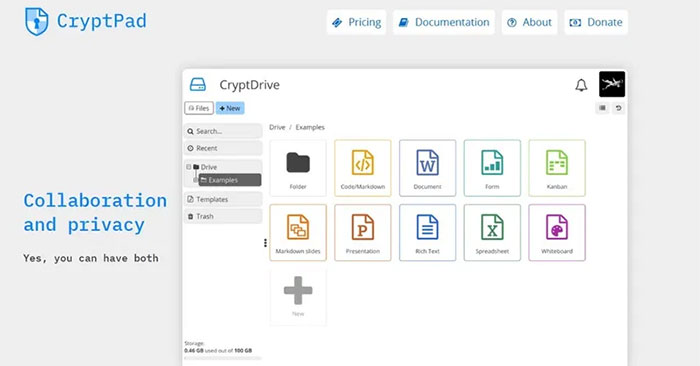Click the sidebar resize handle dots
Viewport: 700px width, 366px height.
(265, 243)
